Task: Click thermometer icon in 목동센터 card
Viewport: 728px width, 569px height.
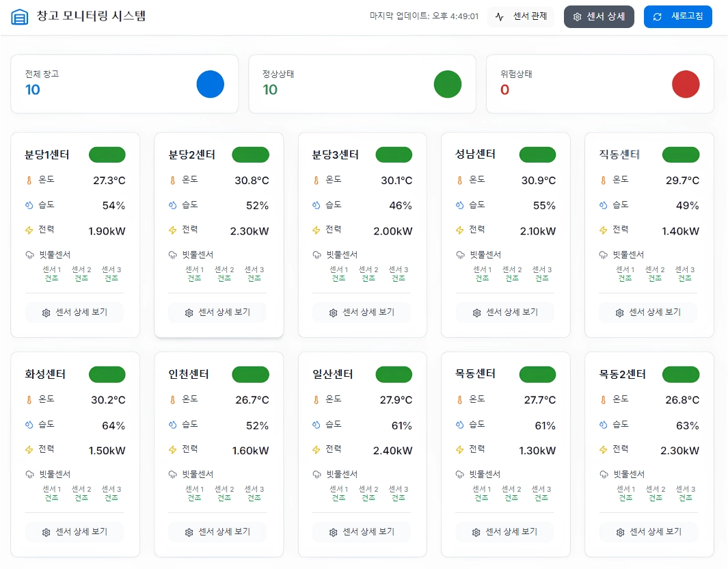Action: (x=459, y=400)
